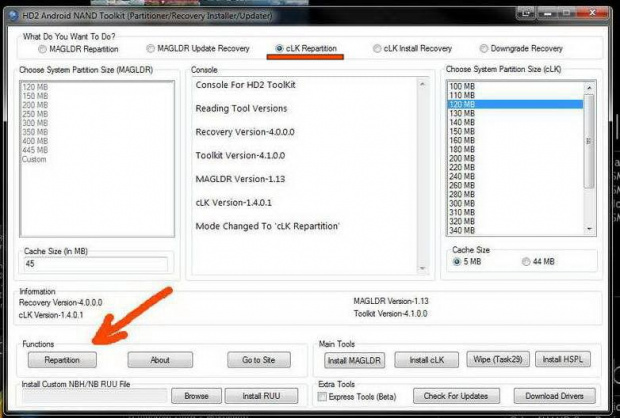Image resolution: width=620 pixels, height=418 pixels.
Task: Select 310 MB in cLK partition list
Action: pyautogui.click(x=515, y=212)
